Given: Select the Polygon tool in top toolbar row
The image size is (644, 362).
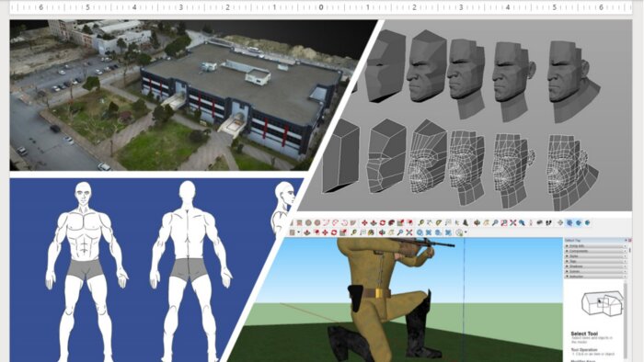Looking at the screenshot, I should tap(317, 222).
